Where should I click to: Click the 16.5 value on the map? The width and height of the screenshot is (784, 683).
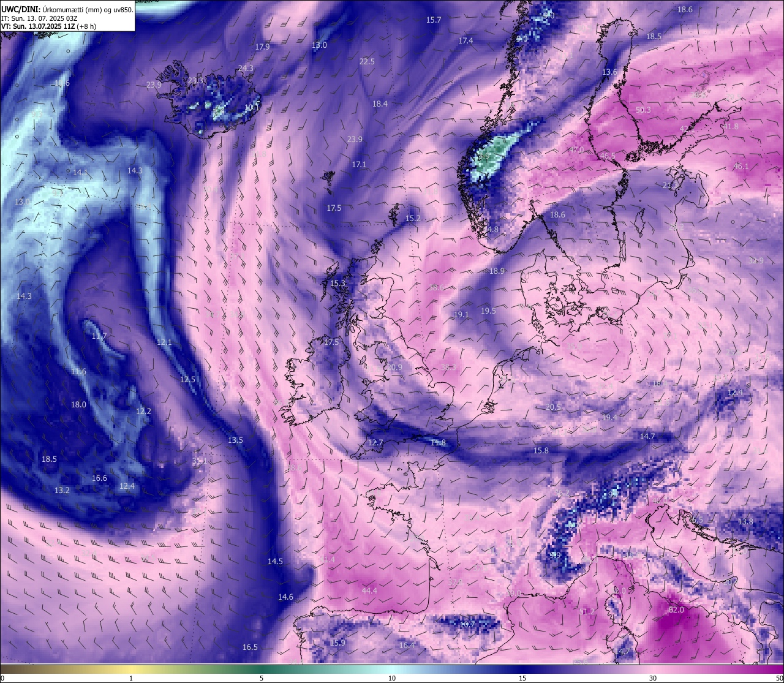click(x=250, y=647)
